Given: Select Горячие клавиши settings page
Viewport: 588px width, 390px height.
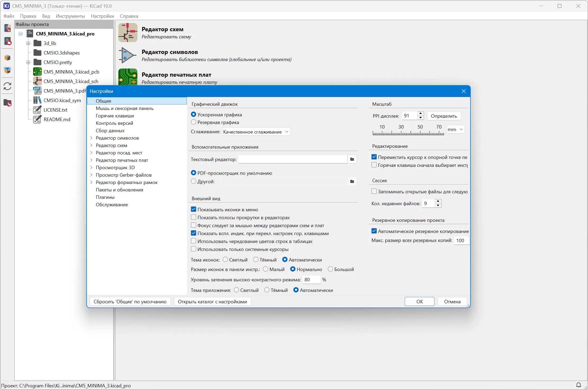Looking at the screenshot, I should [x=115, y=116].
